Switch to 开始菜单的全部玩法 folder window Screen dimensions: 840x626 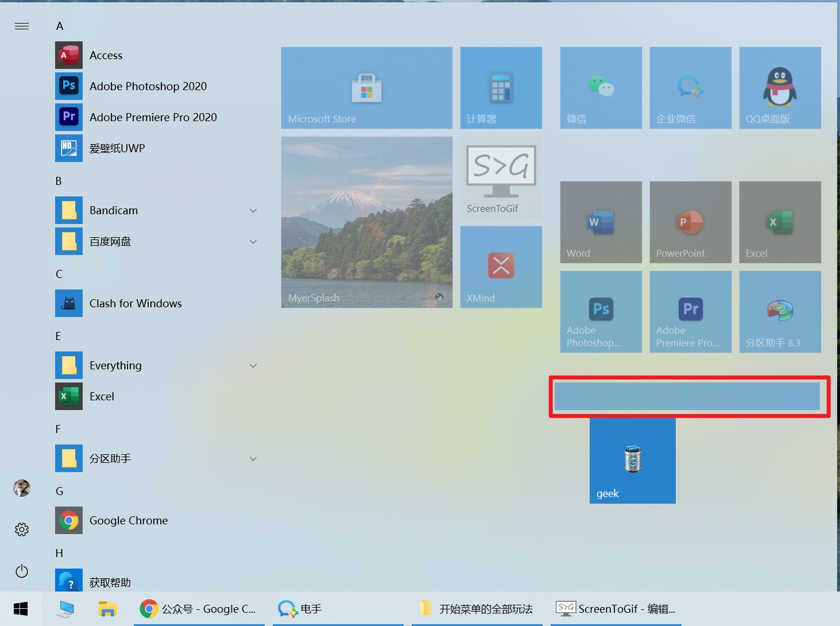pos(477,609)
